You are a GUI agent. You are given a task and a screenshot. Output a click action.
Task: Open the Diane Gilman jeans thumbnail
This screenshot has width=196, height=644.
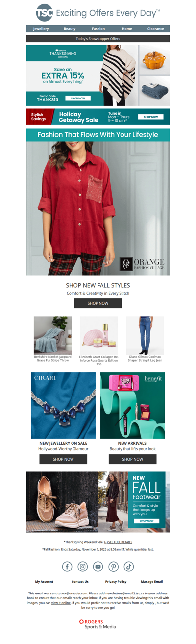tap(145, 335)
